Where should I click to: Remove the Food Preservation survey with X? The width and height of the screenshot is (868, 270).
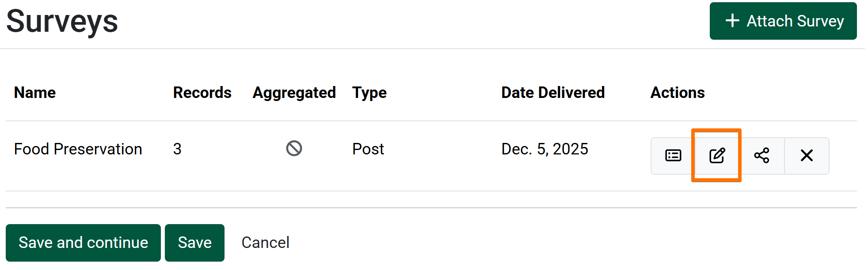[807, 156]
